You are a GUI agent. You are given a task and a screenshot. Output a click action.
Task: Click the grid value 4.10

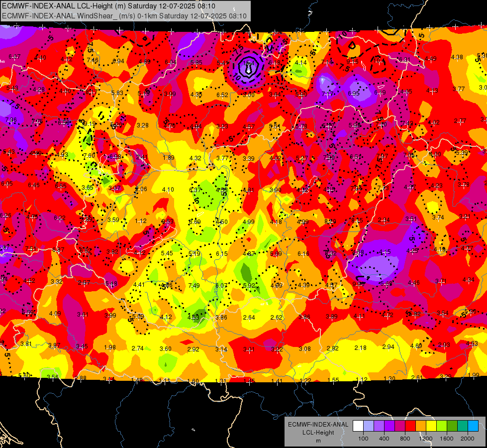[168, 189]
